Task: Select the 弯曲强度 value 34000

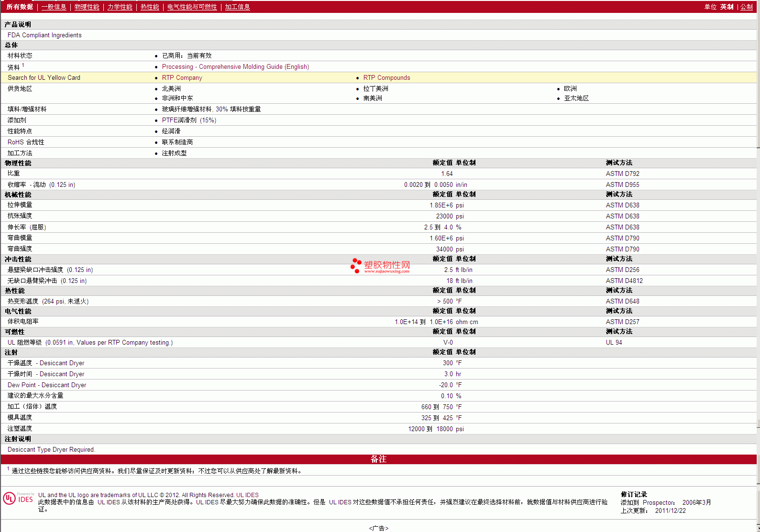Action: (444, 250)
